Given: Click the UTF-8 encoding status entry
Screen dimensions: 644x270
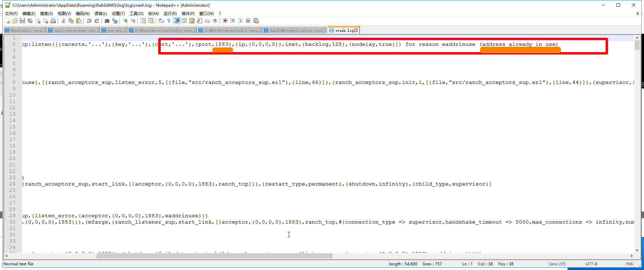Looking at the screenshot, I should [x=591, y=264].
